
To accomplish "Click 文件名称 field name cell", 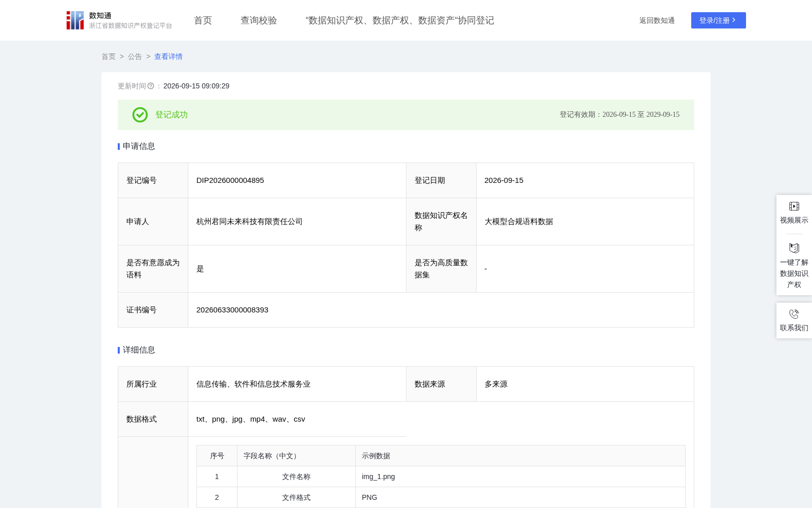I will click(296, 477).
